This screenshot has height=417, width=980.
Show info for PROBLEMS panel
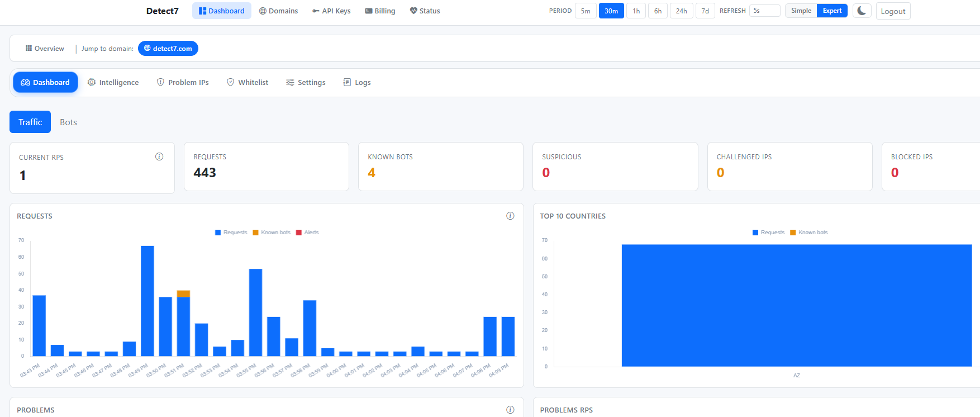click(510, 410)
